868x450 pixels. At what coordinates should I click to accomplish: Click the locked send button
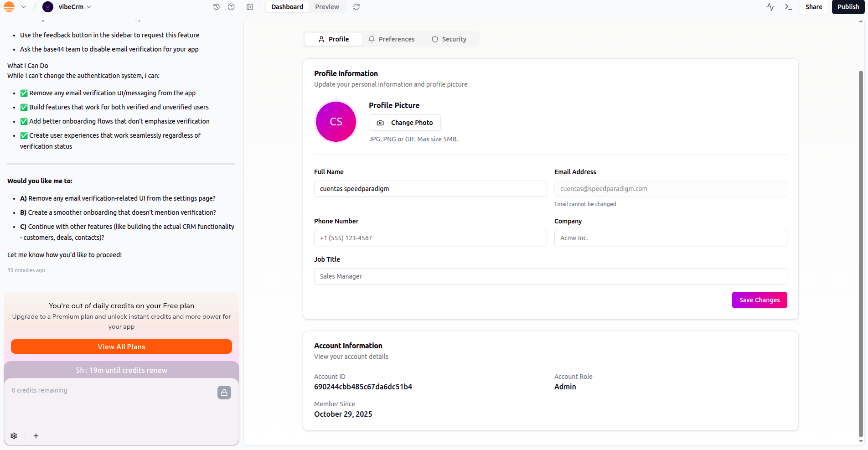[224, 393]
